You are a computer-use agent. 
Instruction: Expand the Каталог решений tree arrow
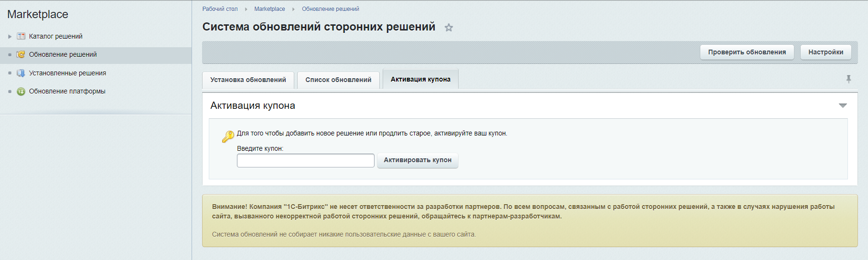pos(10,36)
